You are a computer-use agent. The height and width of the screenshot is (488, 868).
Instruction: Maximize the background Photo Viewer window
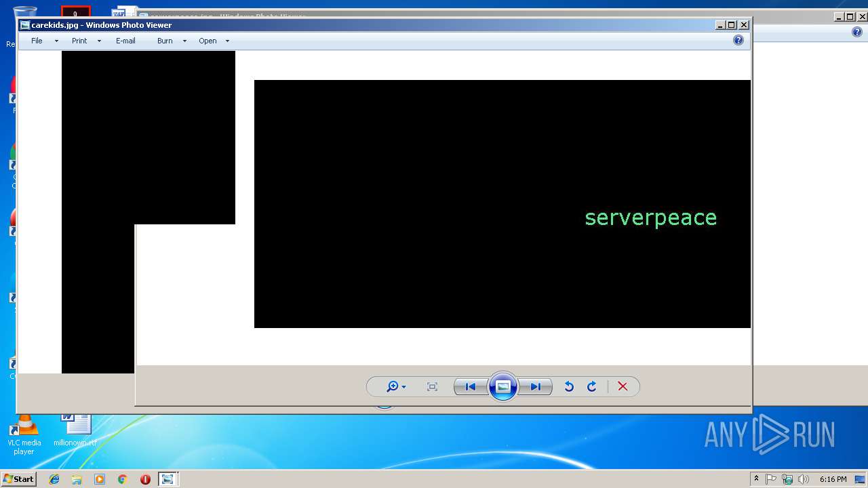[x=850, y=17]
